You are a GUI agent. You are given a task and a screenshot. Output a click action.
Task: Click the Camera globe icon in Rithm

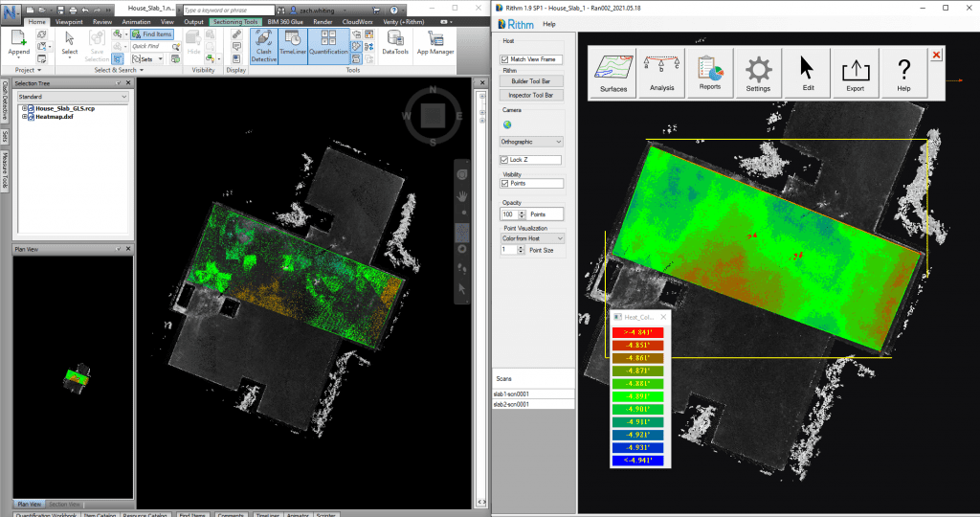coord(507,124)
